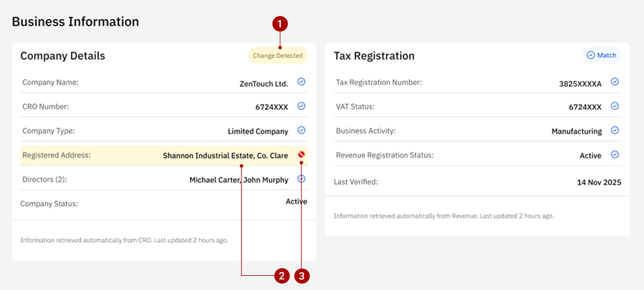Image resolution: width=644 pixels, height=290 pixels.
Task: Click the Revenue Registration Status check icon
Action: pyautogui.click(x=615, y=155)
